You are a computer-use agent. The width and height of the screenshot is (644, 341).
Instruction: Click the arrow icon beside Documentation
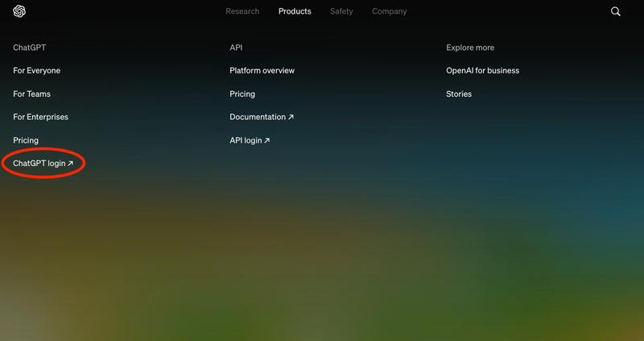pos(291,117)
